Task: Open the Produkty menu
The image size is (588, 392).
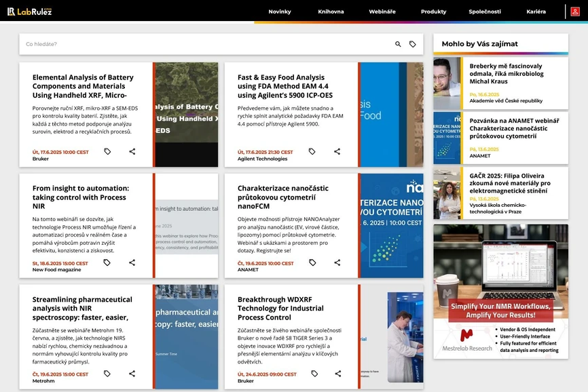Action: [x=433, y=12]
